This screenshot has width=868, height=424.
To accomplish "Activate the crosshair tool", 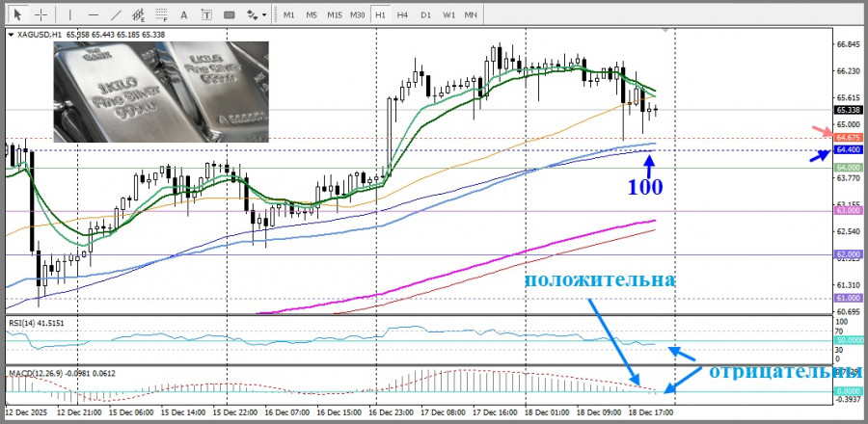I will (41, 14).
